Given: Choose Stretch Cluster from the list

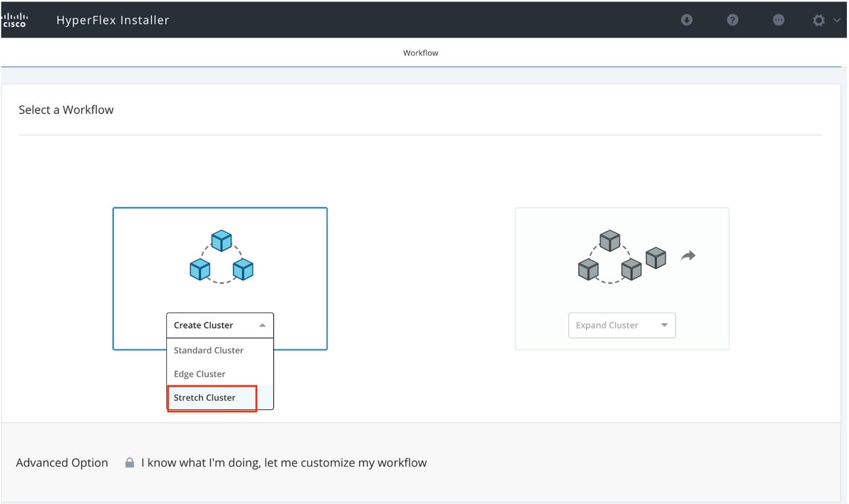Looking at the screenshot, I should coord(220,397).
